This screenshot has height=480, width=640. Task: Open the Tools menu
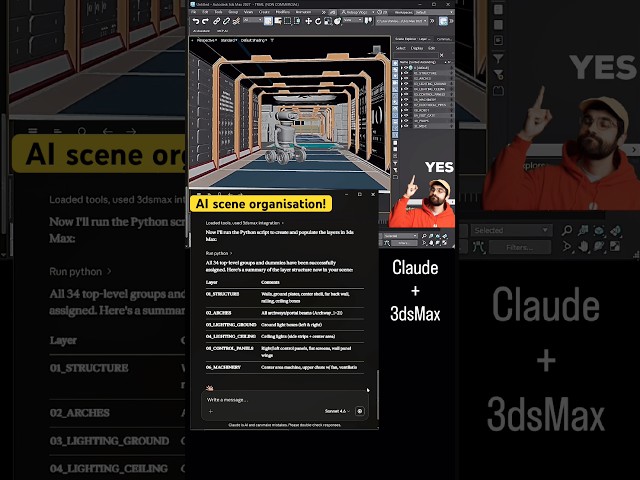click(218, 12)
